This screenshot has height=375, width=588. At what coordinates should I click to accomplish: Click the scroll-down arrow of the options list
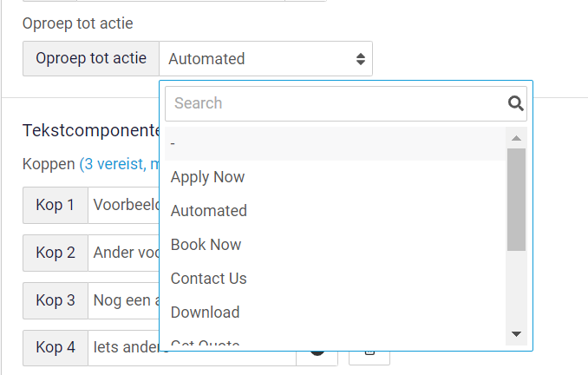pyautogui.click(x=516, y=333)
